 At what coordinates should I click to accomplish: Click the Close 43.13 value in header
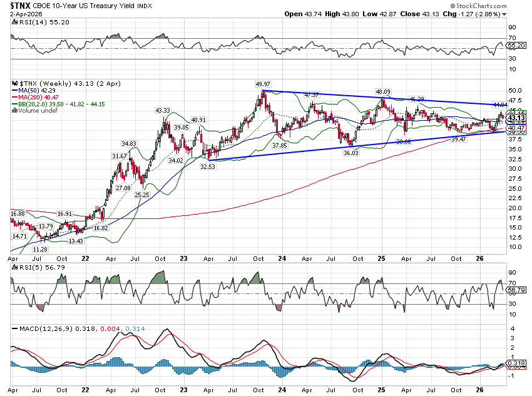[x=432, y=14]
